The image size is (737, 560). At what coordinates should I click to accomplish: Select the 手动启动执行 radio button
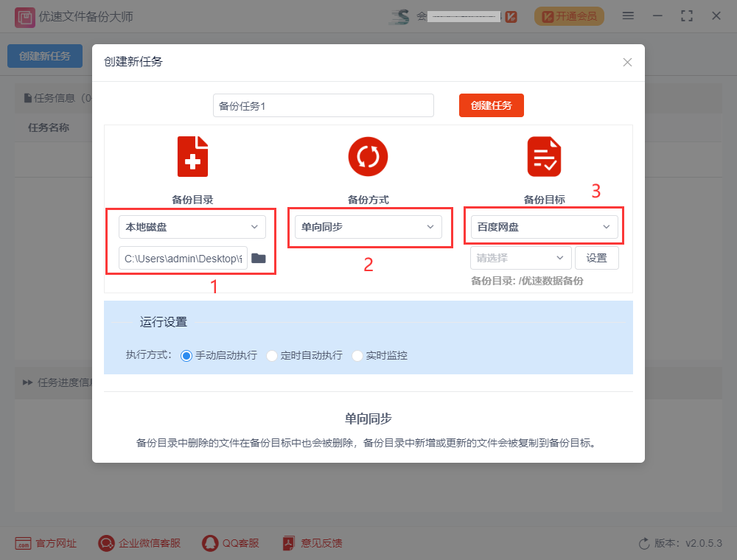(x=188, y=355)
